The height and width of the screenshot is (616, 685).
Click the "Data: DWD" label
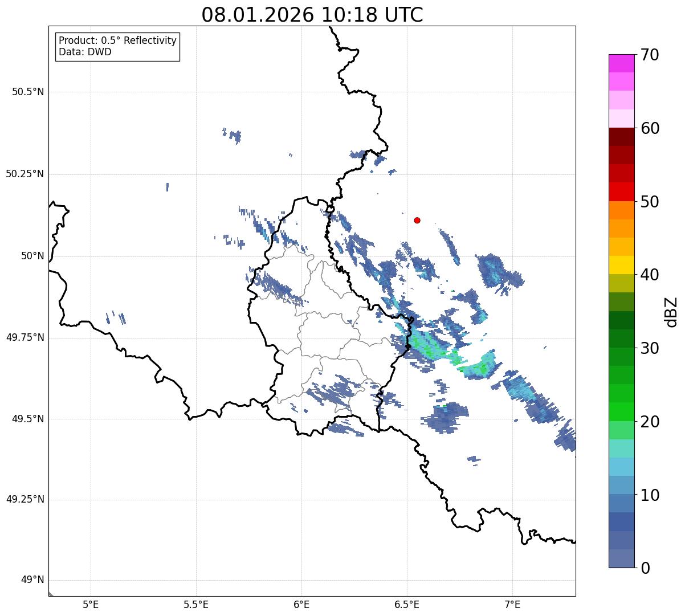click(85, 52)
